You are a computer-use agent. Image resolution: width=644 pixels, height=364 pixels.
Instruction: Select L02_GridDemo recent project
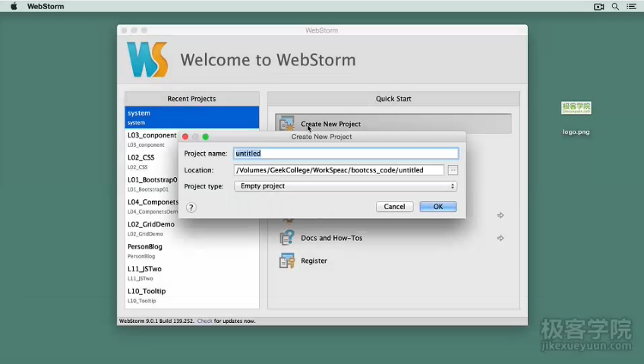(192, 229)
